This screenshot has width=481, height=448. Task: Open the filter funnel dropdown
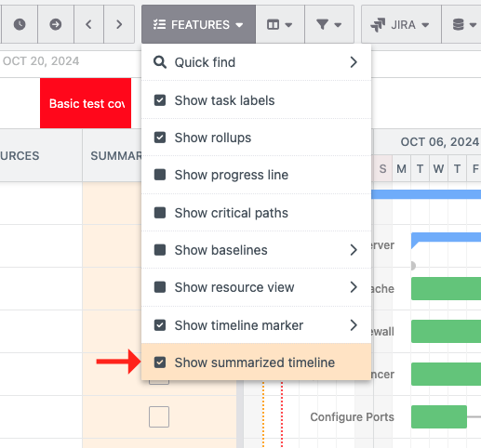click(x=329, y=24)
